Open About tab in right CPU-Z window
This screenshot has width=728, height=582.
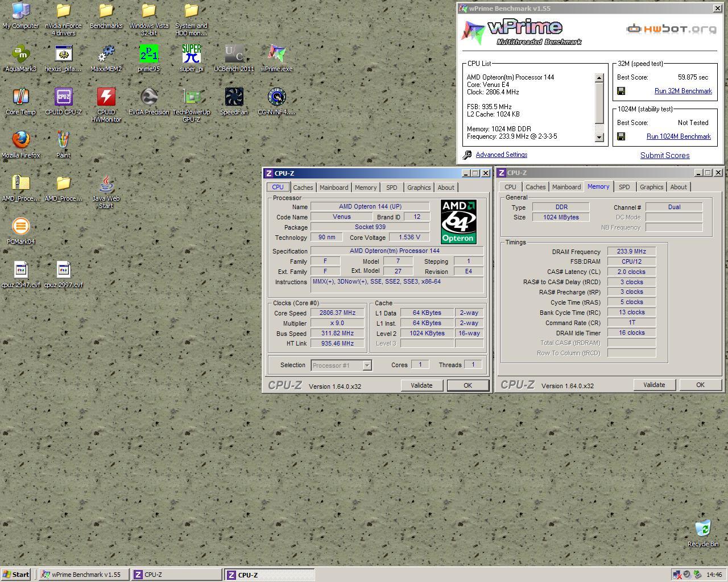(x=679, y=187)
